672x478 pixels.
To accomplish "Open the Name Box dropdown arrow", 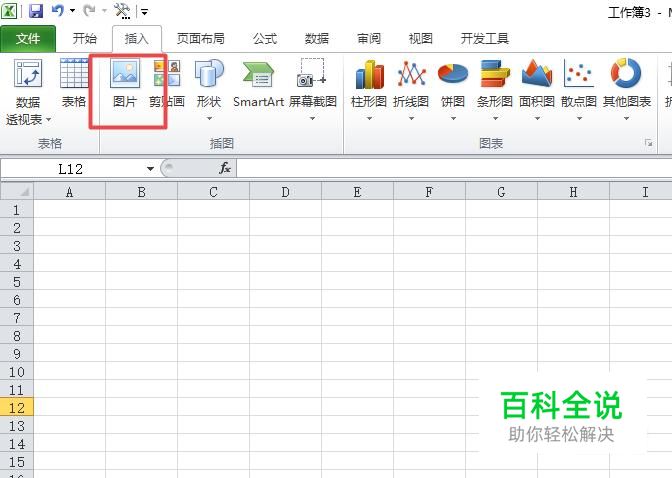I will click(150, 169).
